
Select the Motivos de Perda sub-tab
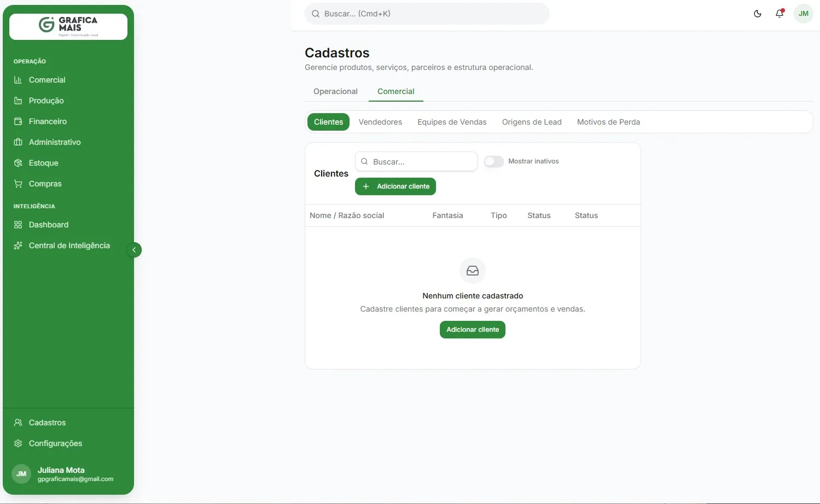pyautogui.click(x=608, y=122)
